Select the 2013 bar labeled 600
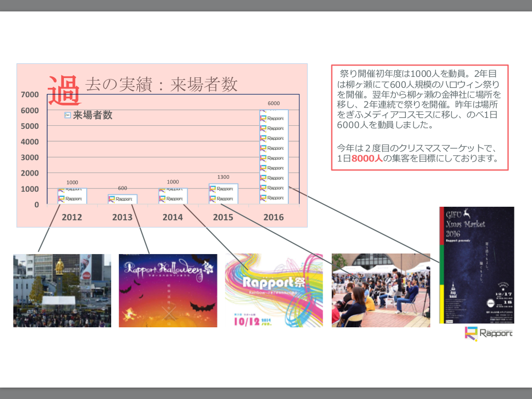 [x=123, y=199]
